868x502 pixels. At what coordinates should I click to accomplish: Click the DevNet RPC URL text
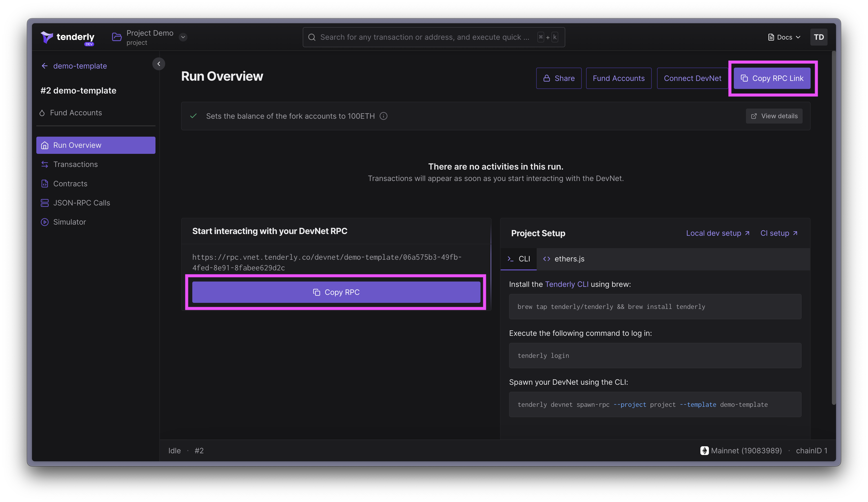pyautogui.click(x=326, y=262)
